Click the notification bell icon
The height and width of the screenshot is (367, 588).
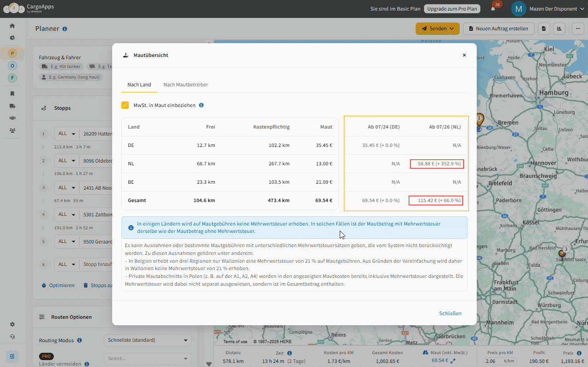(x=493, y=9)
